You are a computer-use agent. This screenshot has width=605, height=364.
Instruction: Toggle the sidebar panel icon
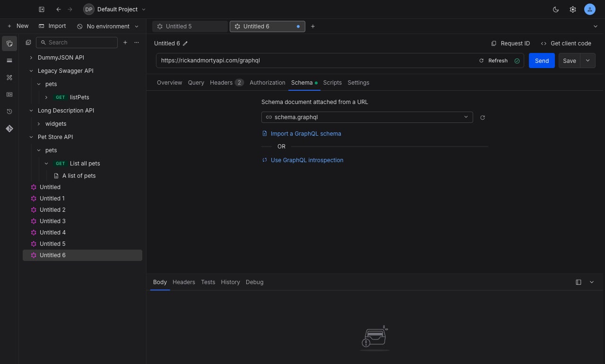[42, 9]
